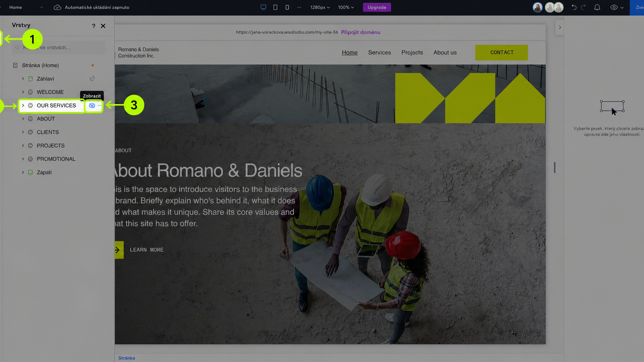Expand the OUR SERVICES layer

click(x=23, y=105)
